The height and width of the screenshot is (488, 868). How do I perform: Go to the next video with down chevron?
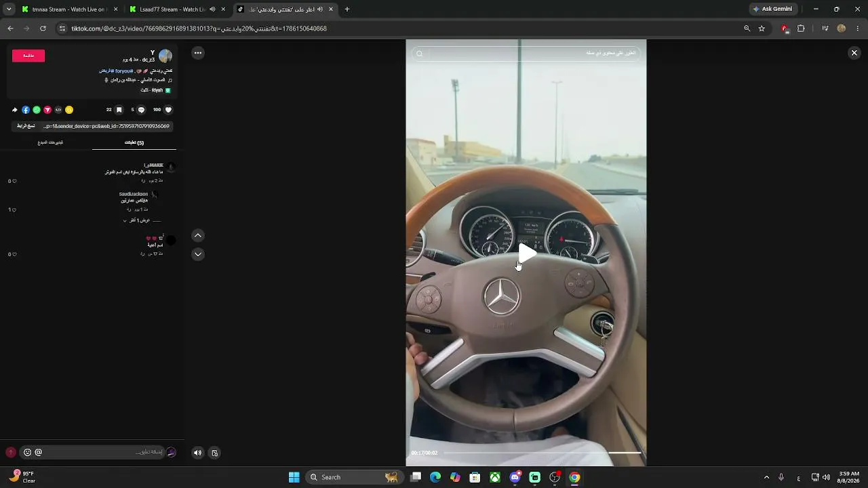[198, 254]
